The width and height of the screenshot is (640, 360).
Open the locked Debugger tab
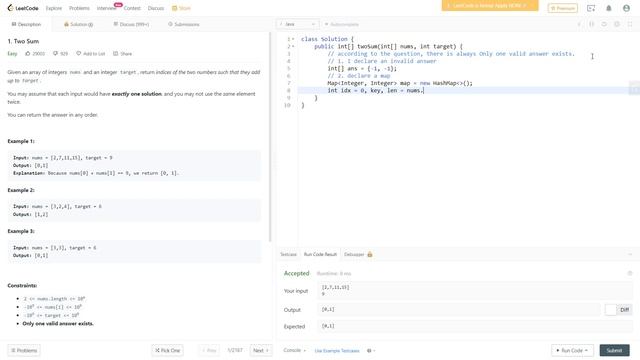tap(358, 254)
